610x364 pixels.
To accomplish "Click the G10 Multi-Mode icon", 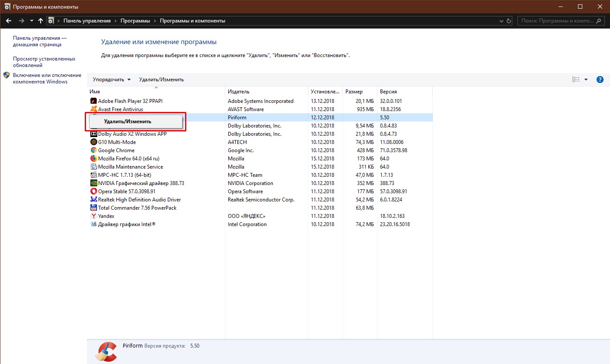I will [94, 142].
